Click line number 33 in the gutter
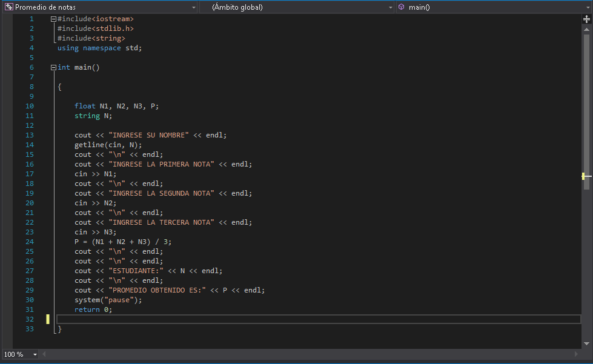 tap(30, 329)
